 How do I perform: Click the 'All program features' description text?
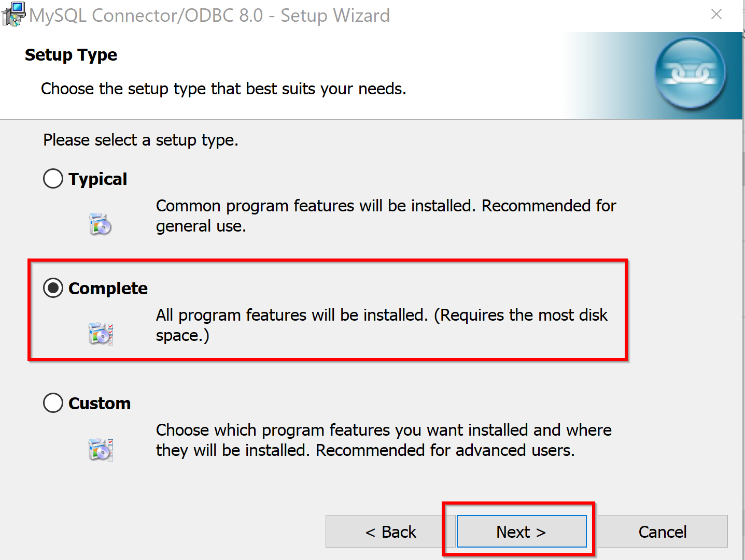point(382,325)
